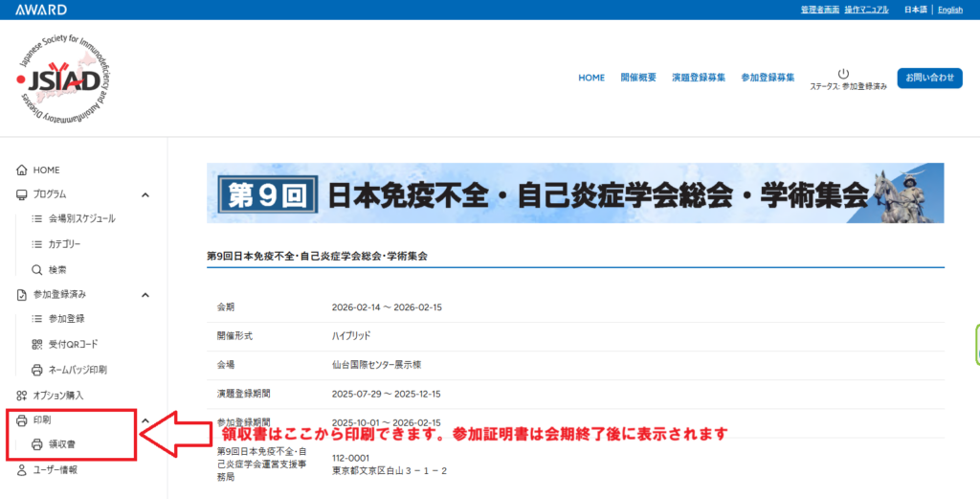Click the オプション購入 icon in sidebar

coord(21,395)
